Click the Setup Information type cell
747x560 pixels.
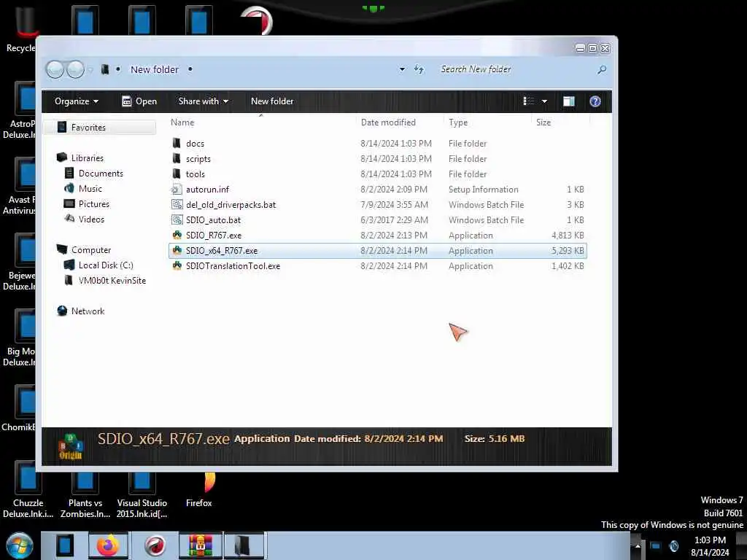pos(483,190)
